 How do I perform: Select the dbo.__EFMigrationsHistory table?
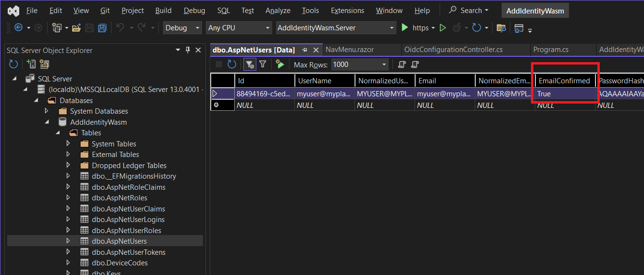pyautogui.click(x=134, y=176)
